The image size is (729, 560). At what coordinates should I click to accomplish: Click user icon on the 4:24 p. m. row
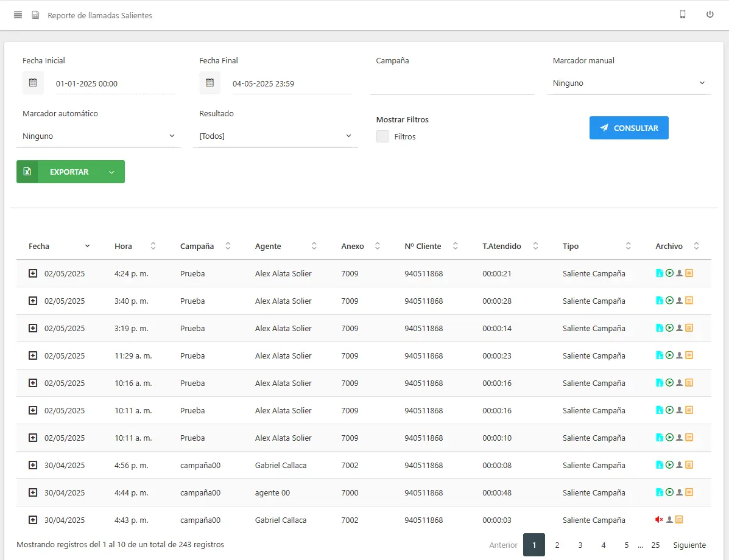coord(679,273)
